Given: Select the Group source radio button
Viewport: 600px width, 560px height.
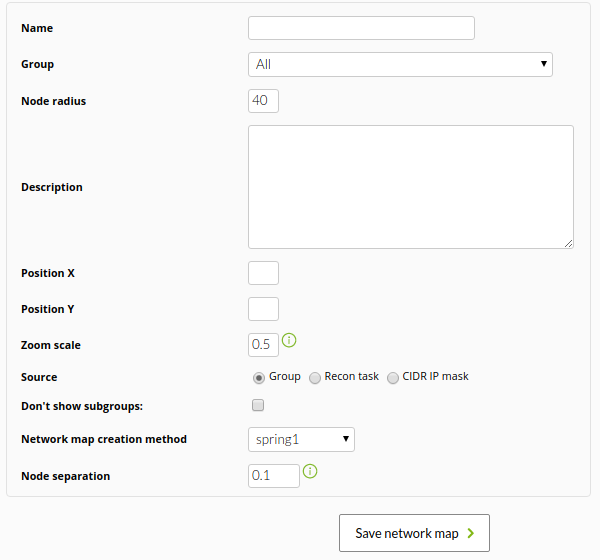Looking at the screenshot, I should 259,378.
